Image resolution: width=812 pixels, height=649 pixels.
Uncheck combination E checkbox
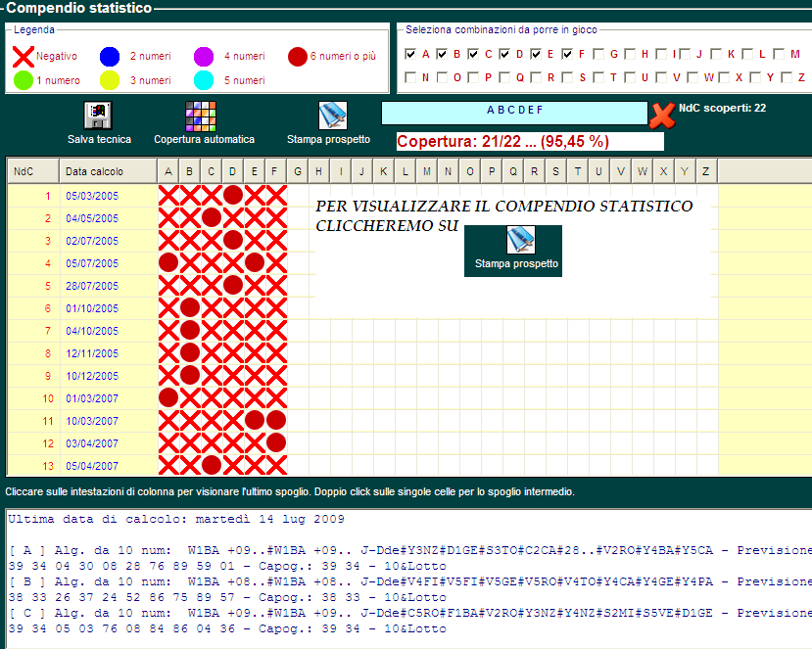point(536,54)
